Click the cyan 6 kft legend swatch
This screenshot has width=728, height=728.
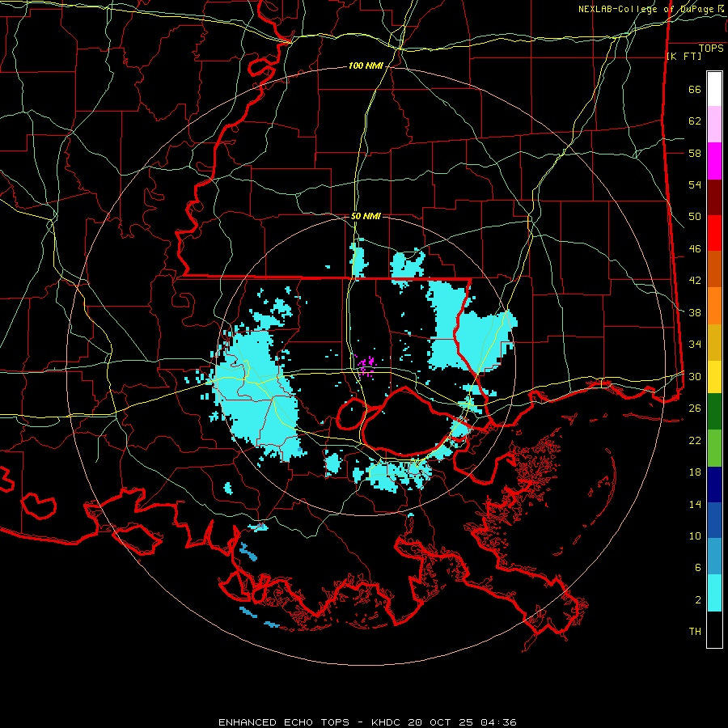tap(714, 593)
